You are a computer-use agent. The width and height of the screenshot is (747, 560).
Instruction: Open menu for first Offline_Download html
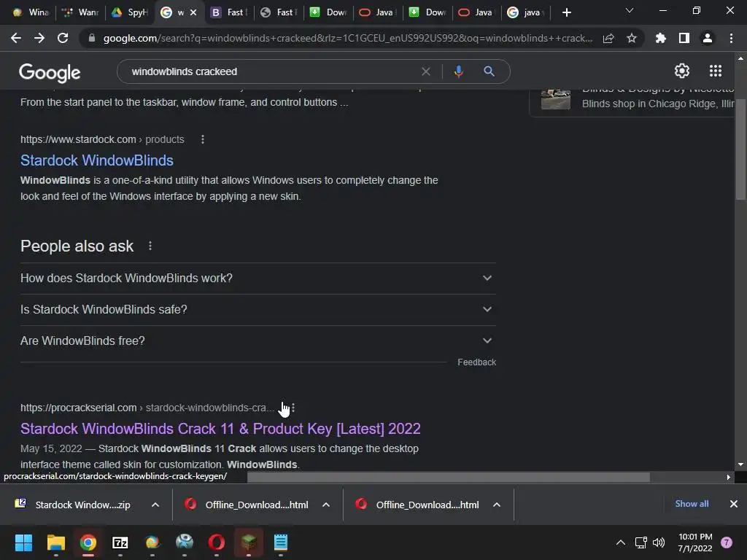click(x=326, y=505)
